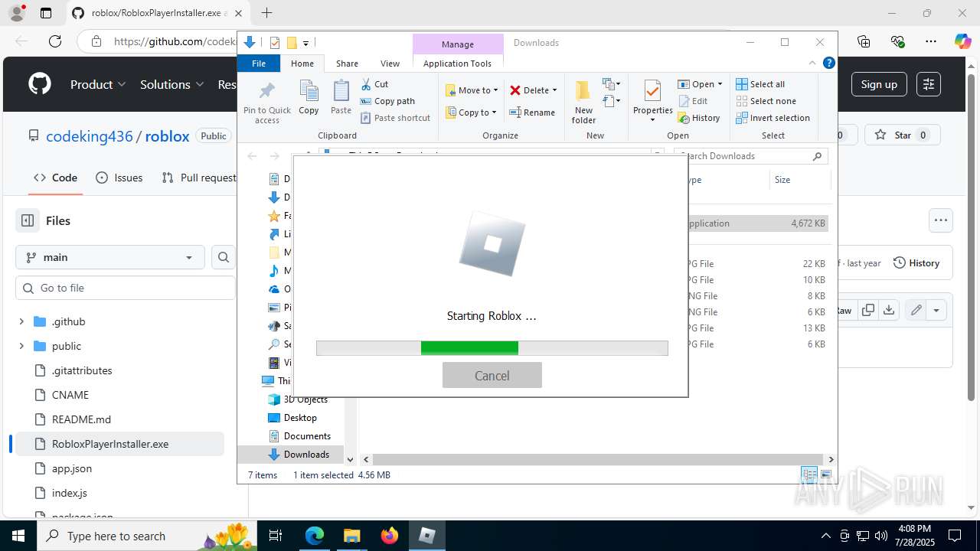Switch to the Code repository tab

pos(55,178)
